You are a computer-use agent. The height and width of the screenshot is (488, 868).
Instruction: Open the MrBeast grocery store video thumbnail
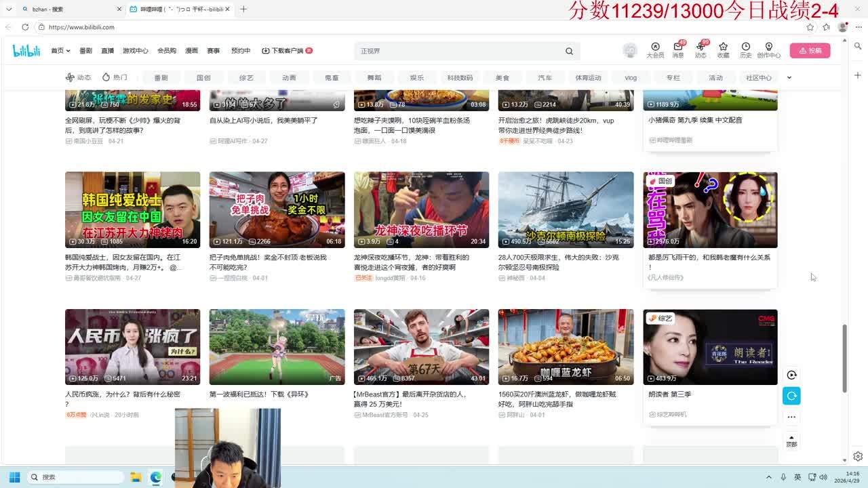click(421, 347)
